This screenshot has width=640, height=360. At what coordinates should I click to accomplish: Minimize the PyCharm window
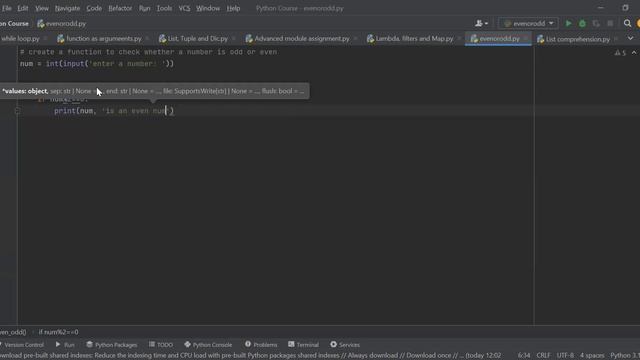[600, 8]
